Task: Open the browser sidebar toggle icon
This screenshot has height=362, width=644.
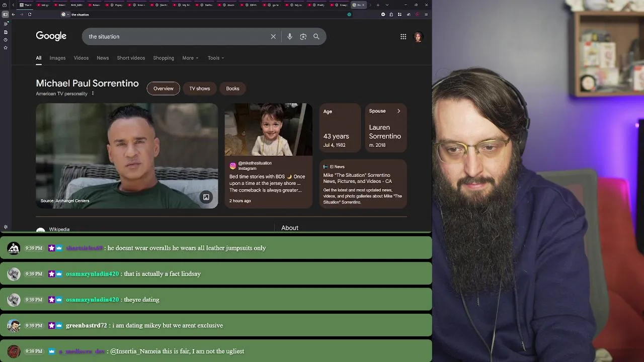Action: click(x=6, y=15)
